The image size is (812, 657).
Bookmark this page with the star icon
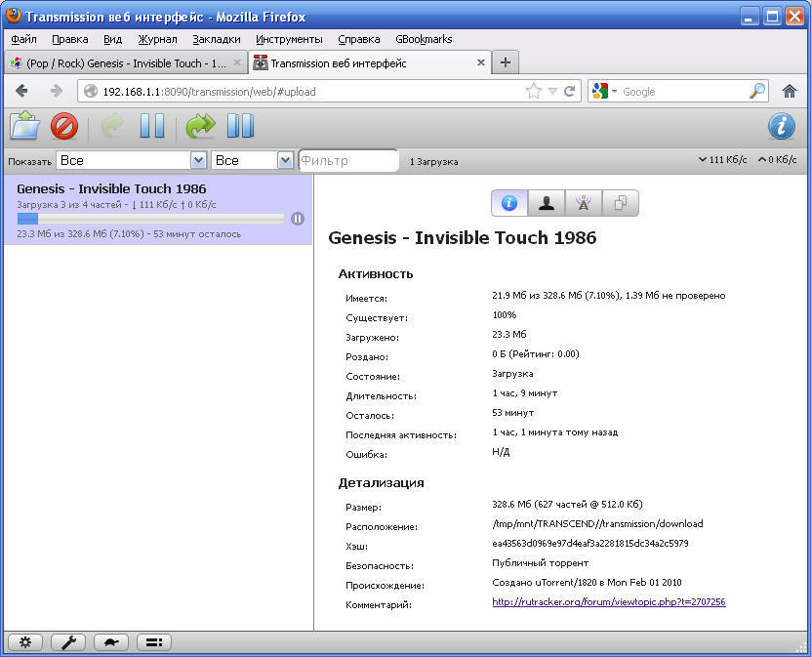click(534, 91)
